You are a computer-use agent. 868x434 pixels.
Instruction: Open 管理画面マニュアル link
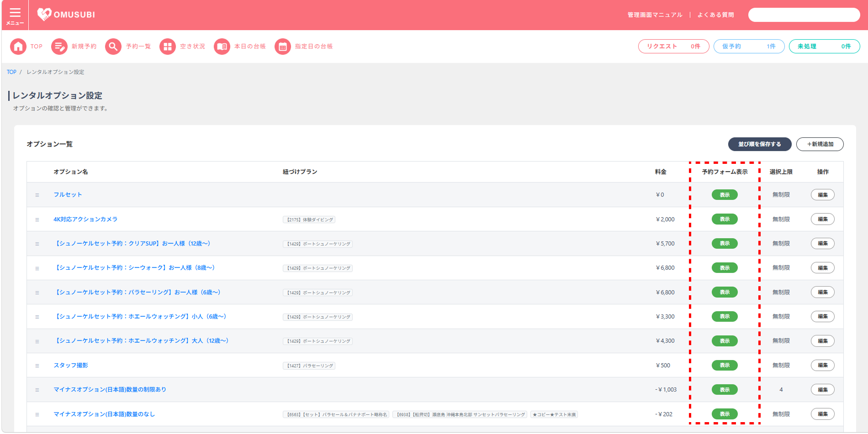click(655, 15)
